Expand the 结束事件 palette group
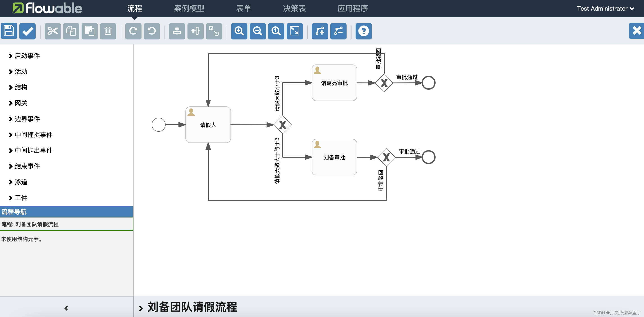Screen dimensions: 644x317 (24, 166)
